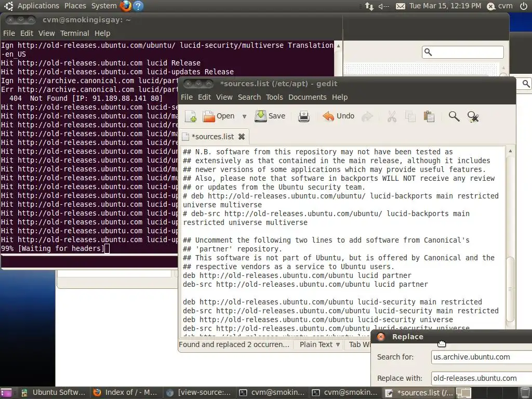This screenshot has width=532, height=399.
Task: Click the '99% [Waiting for headers]' terminal line
Action: click(x=53, y=248)
